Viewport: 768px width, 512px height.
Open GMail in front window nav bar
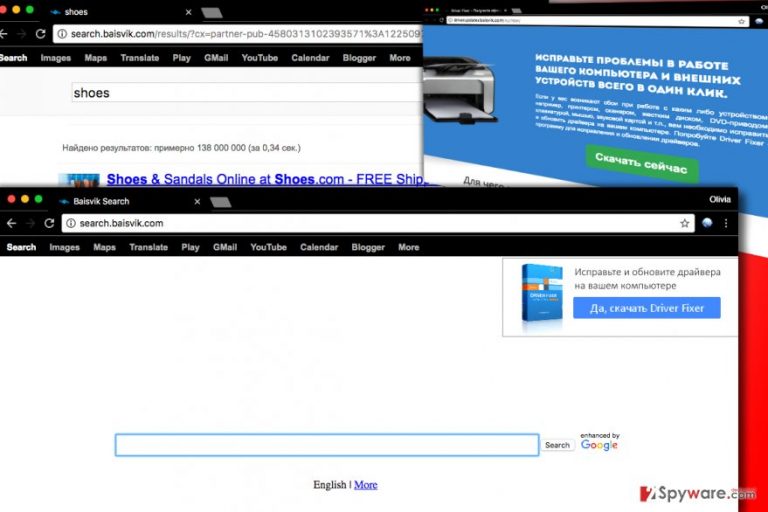coord(225,247)
